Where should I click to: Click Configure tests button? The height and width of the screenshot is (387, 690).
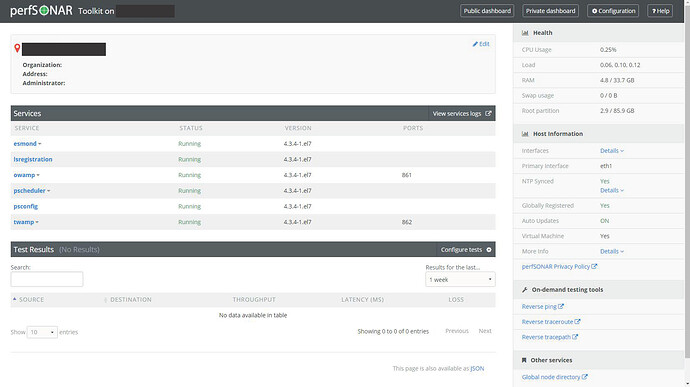466,250
